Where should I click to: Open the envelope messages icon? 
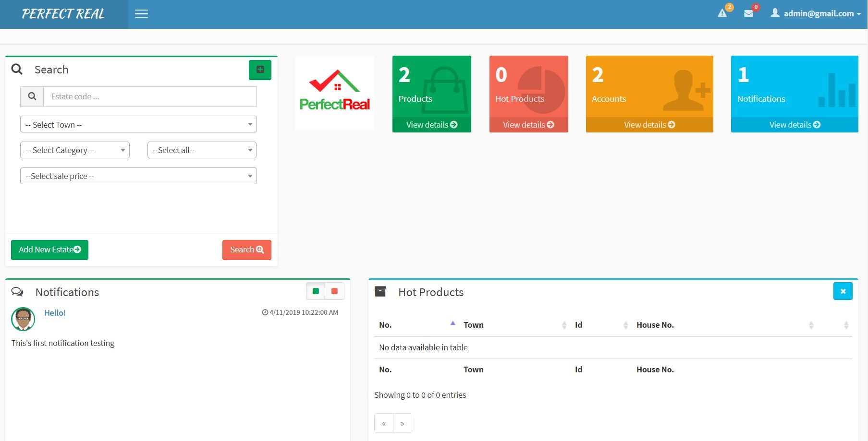pos(748,13)
